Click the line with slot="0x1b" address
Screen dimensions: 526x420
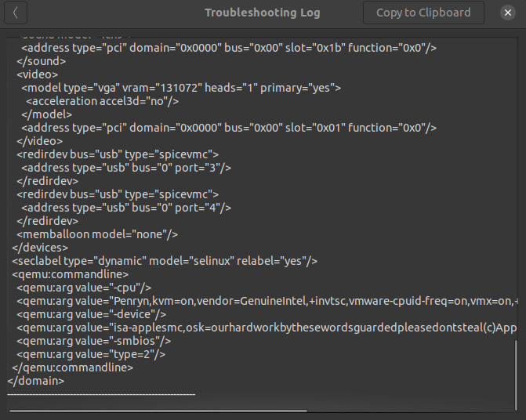pos(229,48)
